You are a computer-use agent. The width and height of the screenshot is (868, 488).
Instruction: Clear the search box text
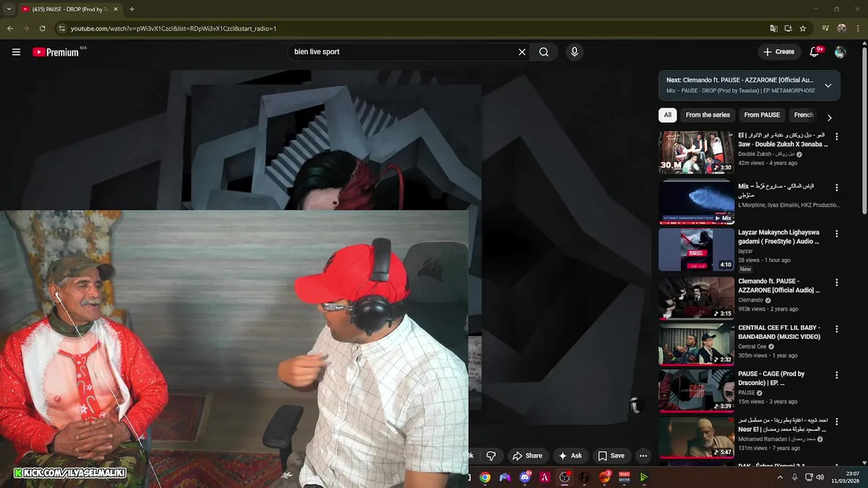click(522, 52)
